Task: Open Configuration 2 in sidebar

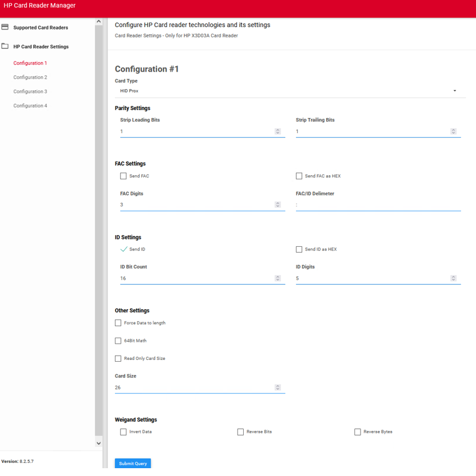Action: [30, 78]
